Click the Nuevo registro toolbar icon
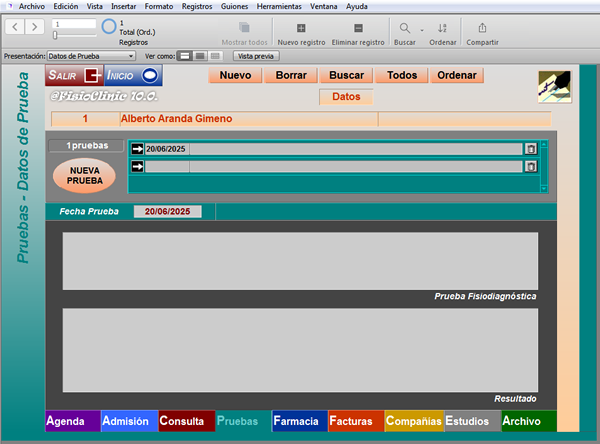 [301, 28]
